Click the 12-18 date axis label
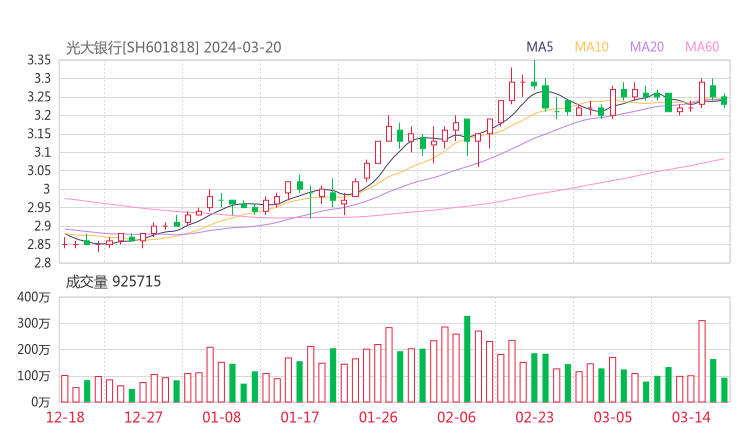Screen dimensions: 740x440 click(65, 417)
